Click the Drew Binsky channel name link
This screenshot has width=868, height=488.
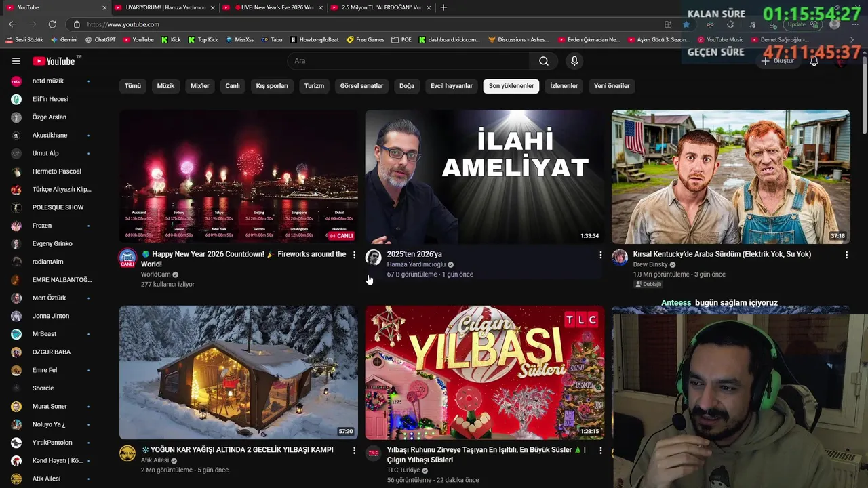[650, 264]
